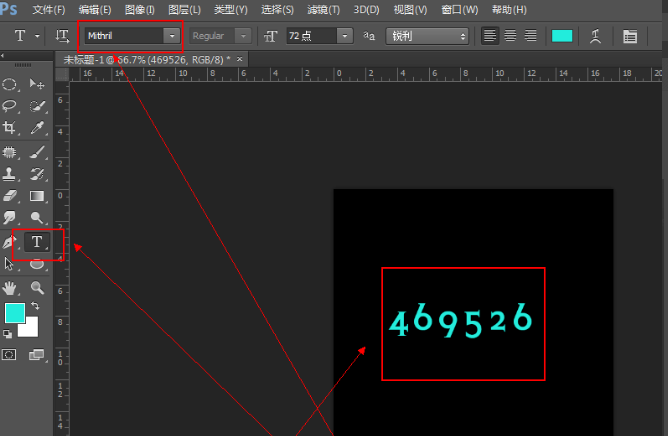Screen dimensions: 668x436
Task: Open the 窗口(W) menu
Action: point(460,9)
